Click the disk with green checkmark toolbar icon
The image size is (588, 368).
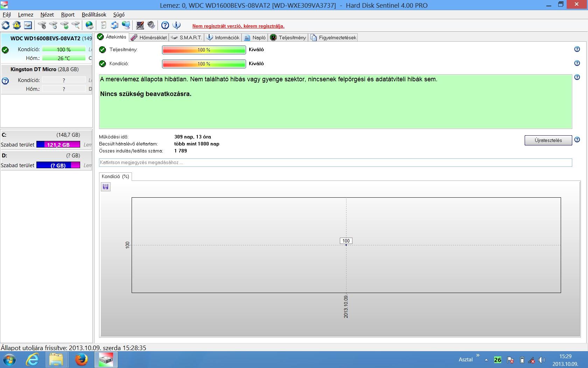(64, 25)
